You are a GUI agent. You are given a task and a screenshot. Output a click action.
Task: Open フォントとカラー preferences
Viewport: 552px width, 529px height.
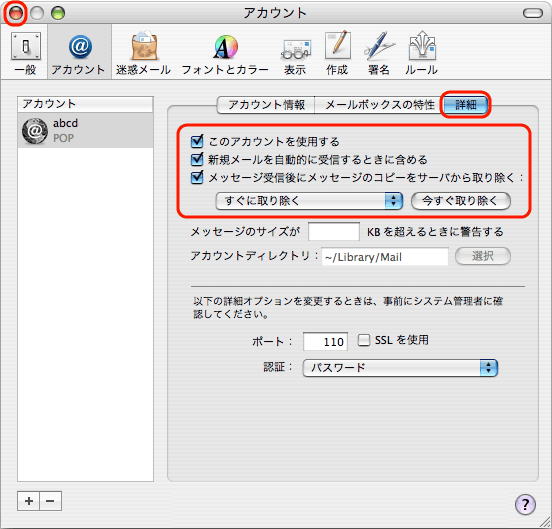[225, 53]
